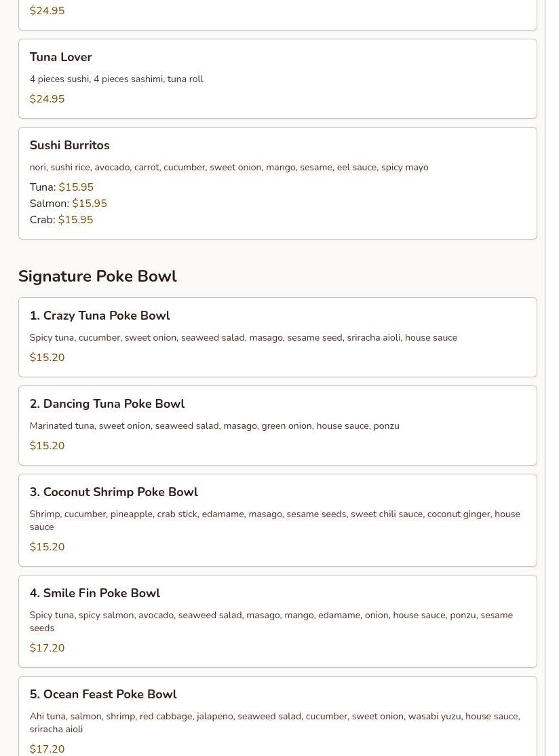
Task: Click the Dancing Tuna Poke Bowl price
Action: pos(47,446)
